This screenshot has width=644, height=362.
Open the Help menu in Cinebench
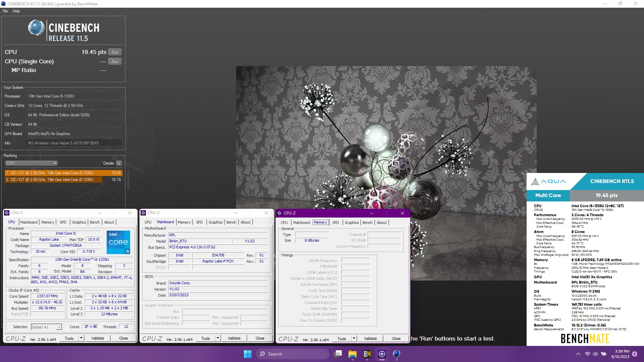point(16,11)
